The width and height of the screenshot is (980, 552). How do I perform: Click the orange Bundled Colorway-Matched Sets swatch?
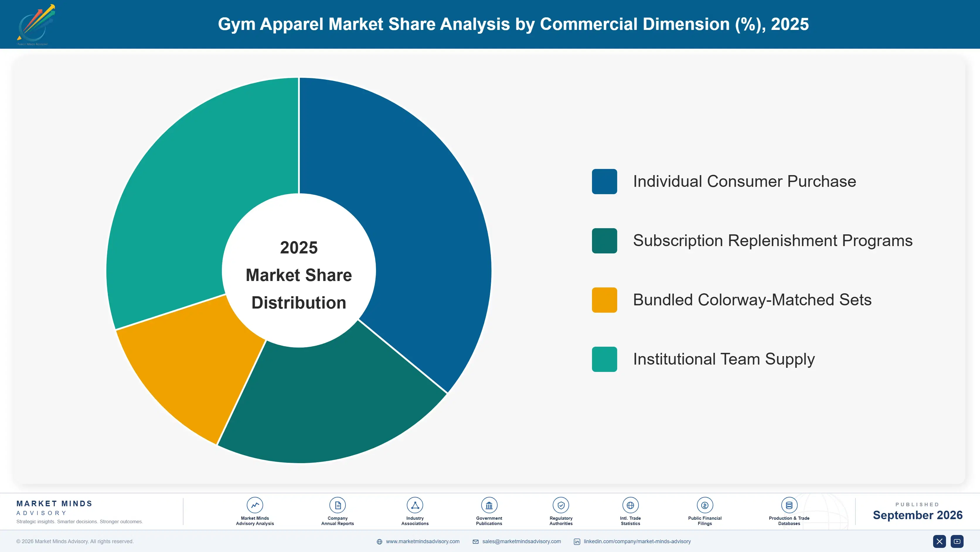pyautogui.click(x=604, y=300)
